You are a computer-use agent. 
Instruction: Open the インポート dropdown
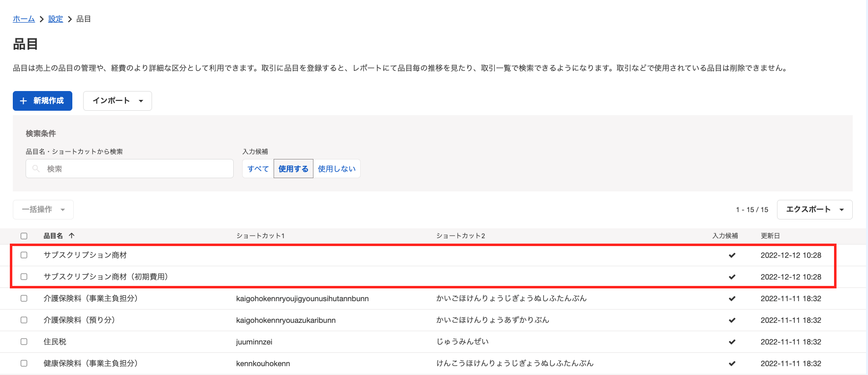pos(118,101)
